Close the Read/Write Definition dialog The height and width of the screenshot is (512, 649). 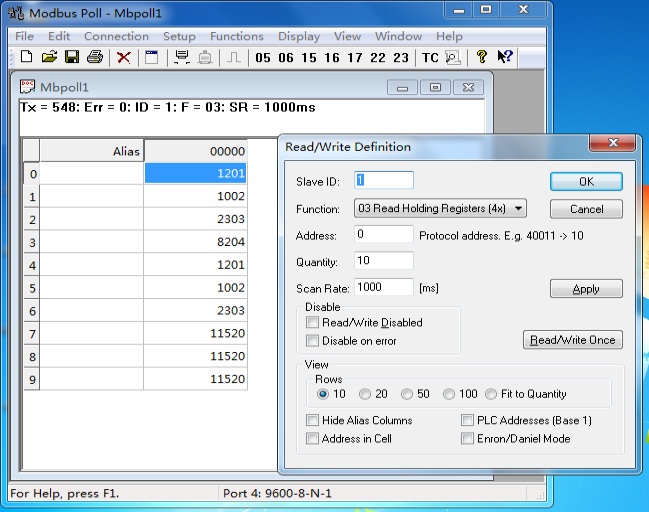[x=613, y=143]
